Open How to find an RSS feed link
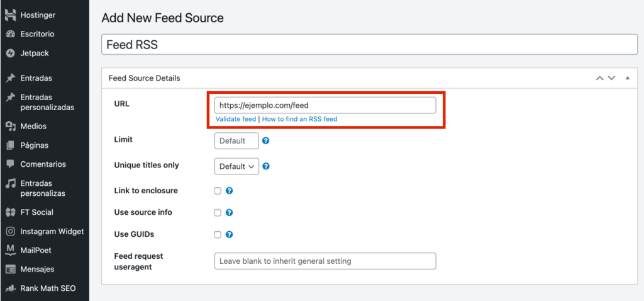The image size is (644, 301). (299, 119)
